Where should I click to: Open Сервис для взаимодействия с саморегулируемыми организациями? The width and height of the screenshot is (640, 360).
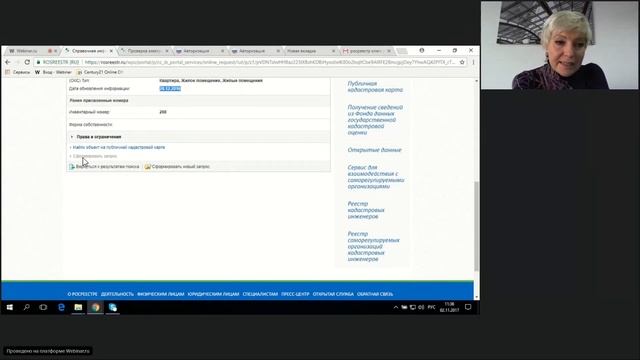point(376,177)
